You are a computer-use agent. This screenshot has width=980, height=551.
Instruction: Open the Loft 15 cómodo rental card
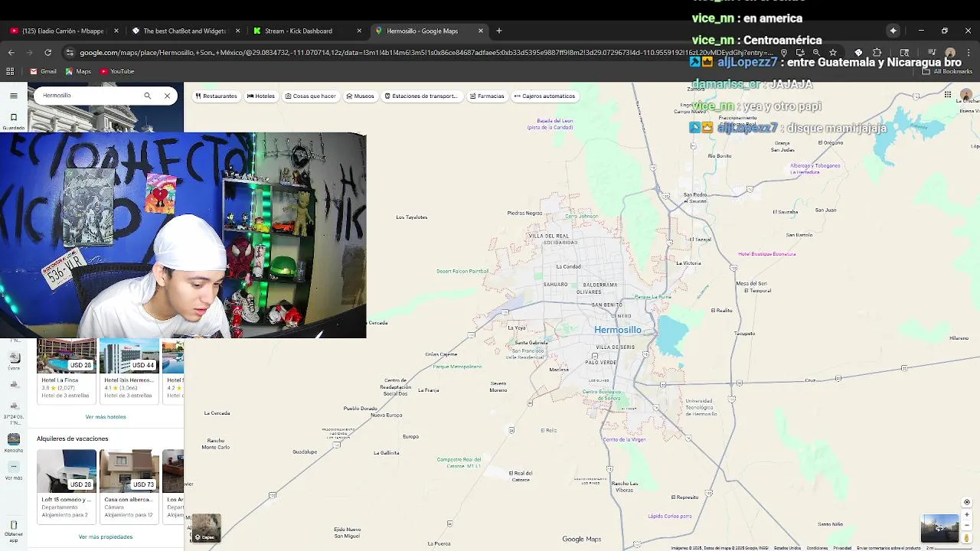67,487
